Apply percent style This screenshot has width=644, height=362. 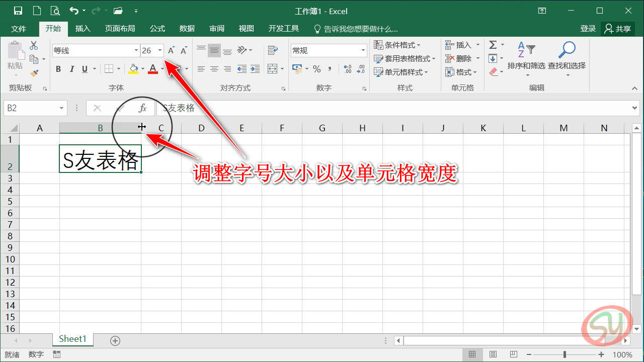(x=317, y=69)
